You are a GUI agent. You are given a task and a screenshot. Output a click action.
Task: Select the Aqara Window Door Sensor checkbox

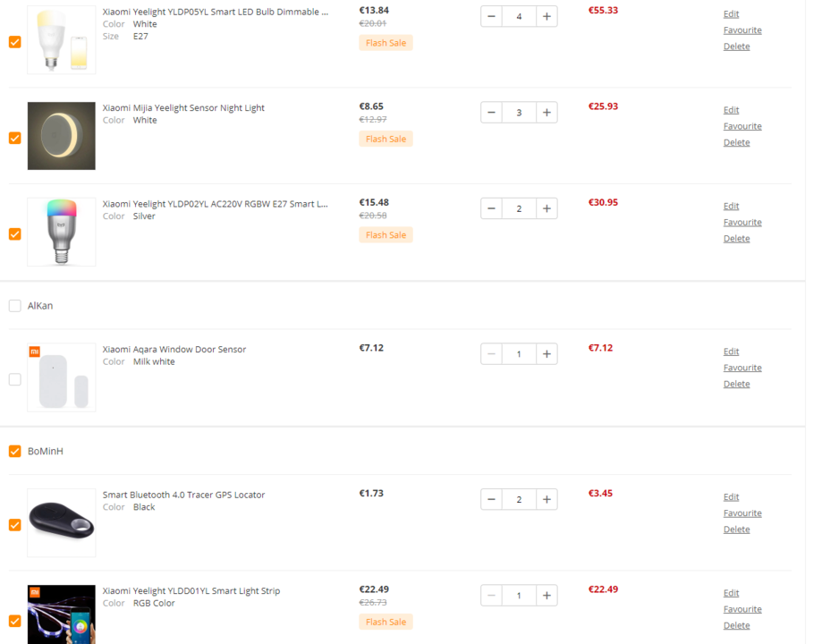click(14, 379)
